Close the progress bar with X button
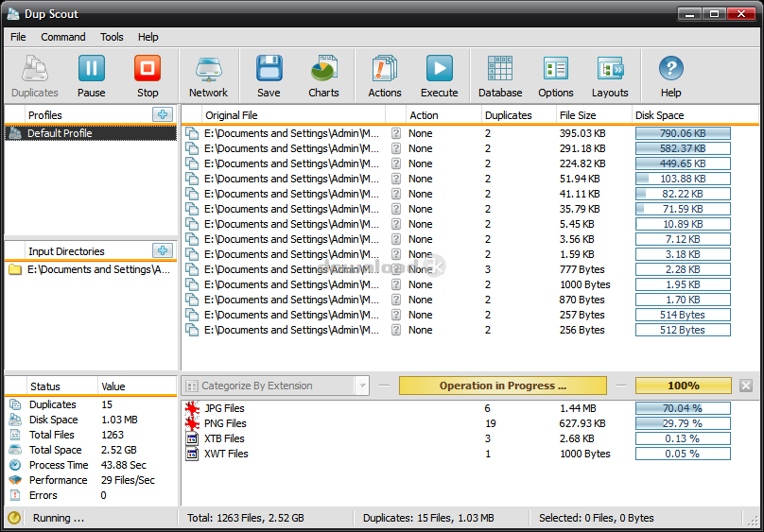The image size is (764, 532). click(745, 386)
